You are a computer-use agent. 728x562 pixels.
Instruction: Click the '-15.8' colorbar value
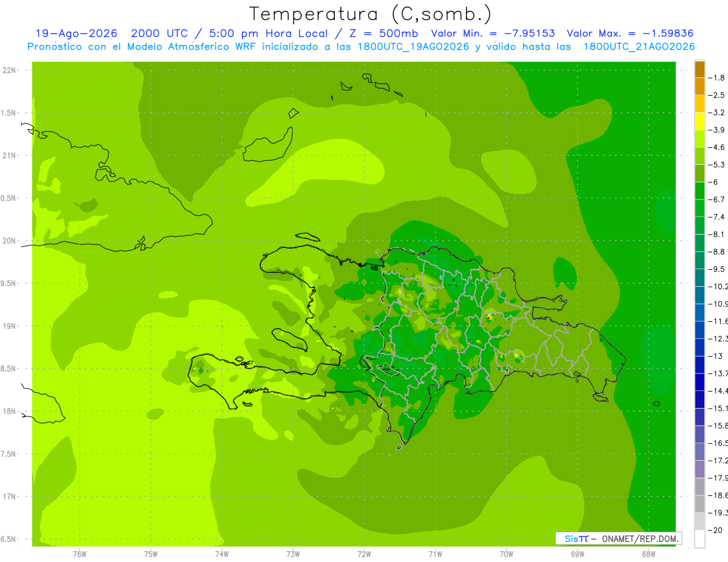[x=718, y=426]
